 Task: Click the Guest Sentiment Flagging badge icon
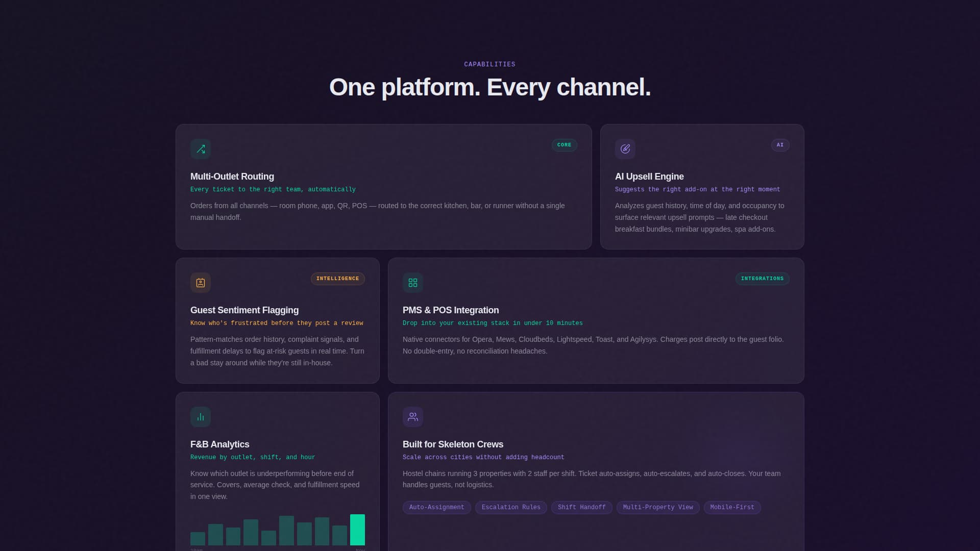[201, 283]
